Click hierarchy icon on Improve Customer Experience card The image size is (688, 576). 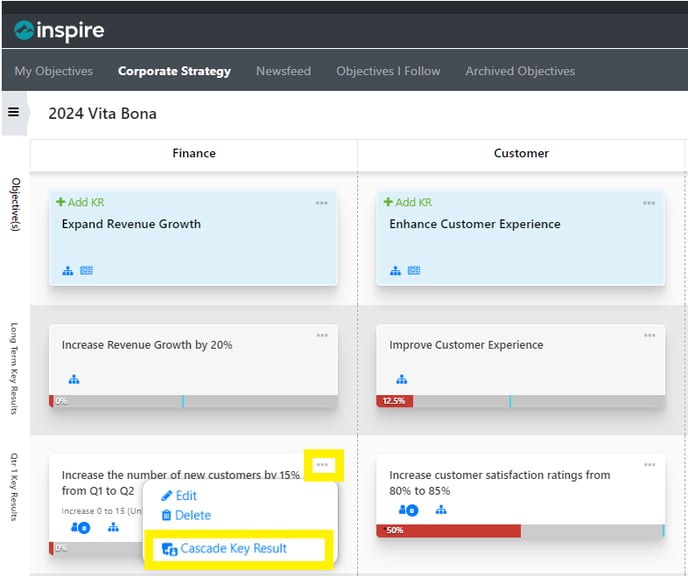tap(401, 379)
